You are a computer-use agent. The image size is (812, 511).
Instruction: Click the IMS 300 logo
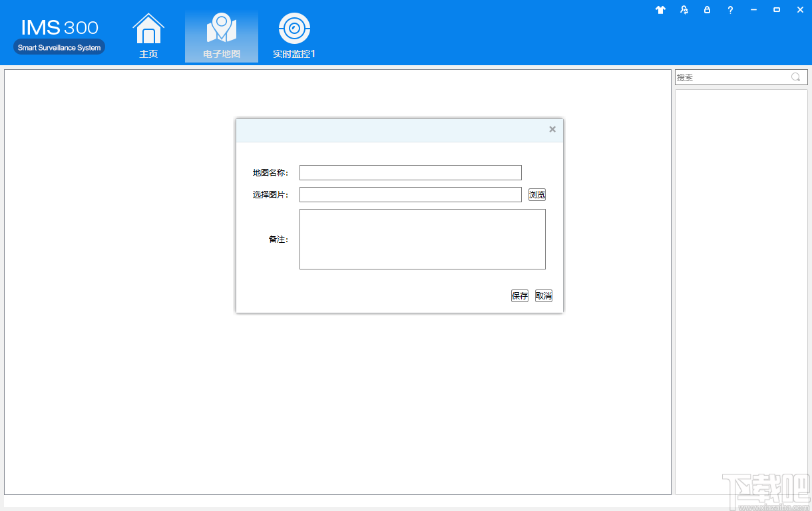(x=59, y=27)
